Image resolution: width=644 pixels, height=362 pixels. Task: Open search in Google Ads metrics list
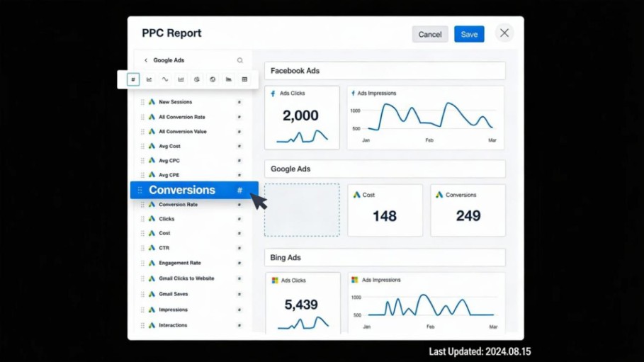pos(240,60)
